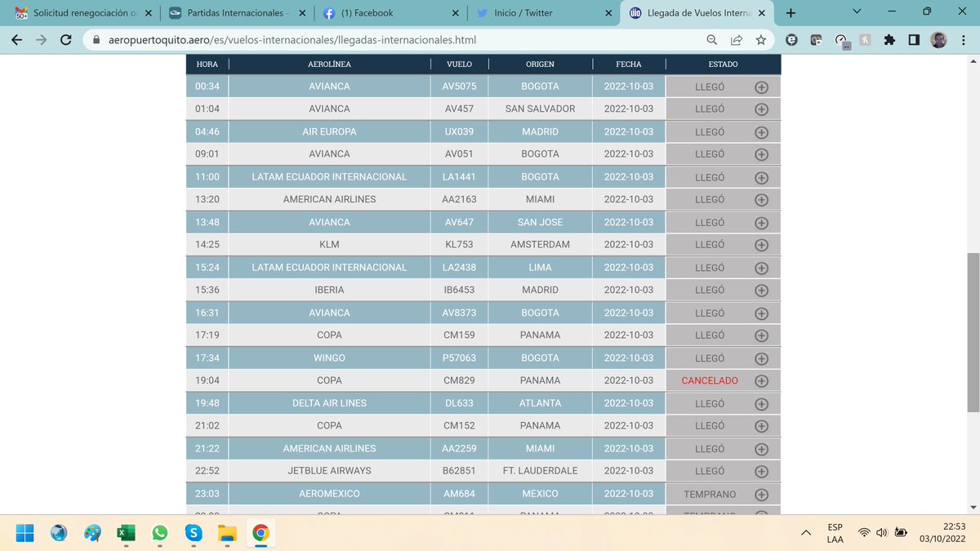The width and height of the screenshot is (980, 551).
Task: Share this page
Action: pos(736,40)
